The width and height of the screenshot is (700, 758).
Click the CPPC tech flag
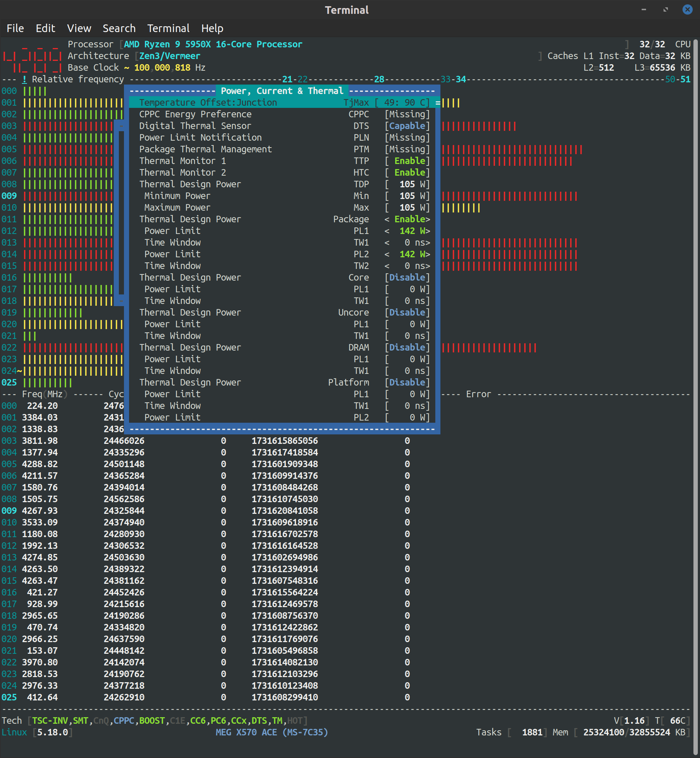pos(124,720)
